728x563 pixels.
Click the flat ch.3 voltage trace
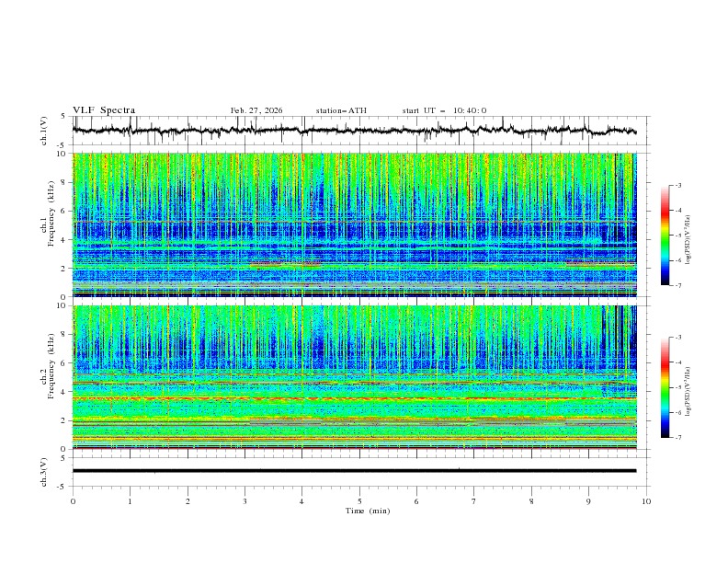click(354, 471)
